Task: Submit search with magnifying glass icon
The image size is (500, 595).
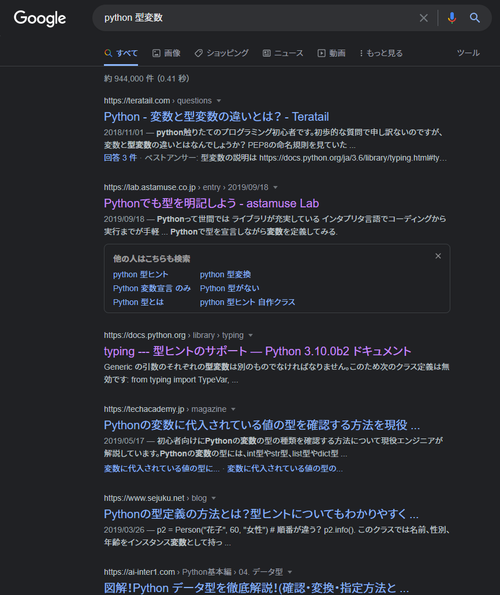Action: (x=475, y=18)
